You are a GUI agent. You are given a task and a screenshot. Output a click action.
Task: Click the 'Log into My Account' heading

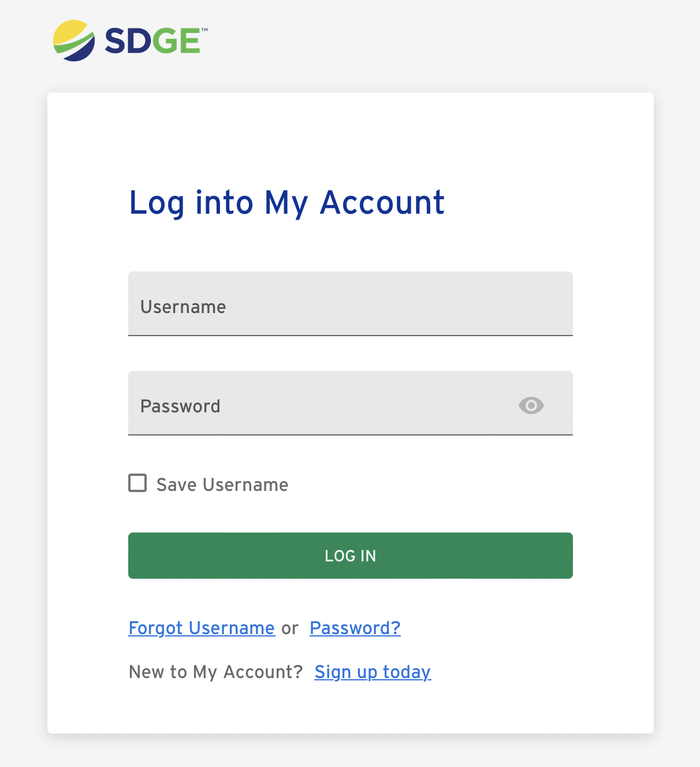click(x=286, y=203)
